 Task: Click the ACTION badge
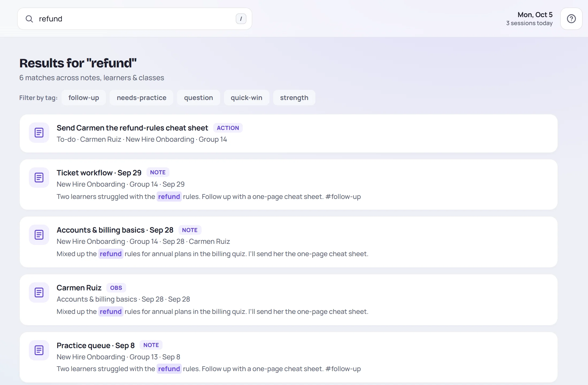228,128
